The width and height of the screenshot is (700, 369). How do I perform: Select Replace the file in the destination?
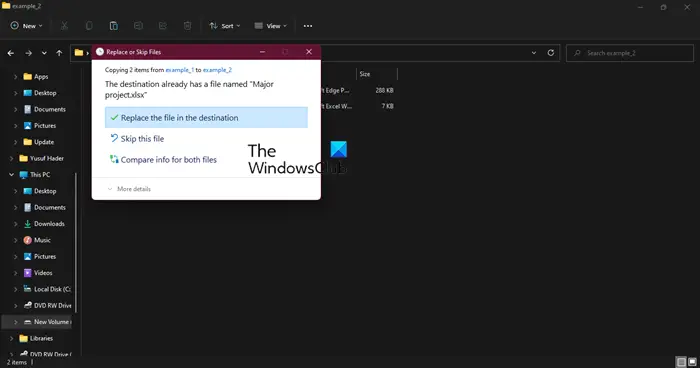(206, 117)
